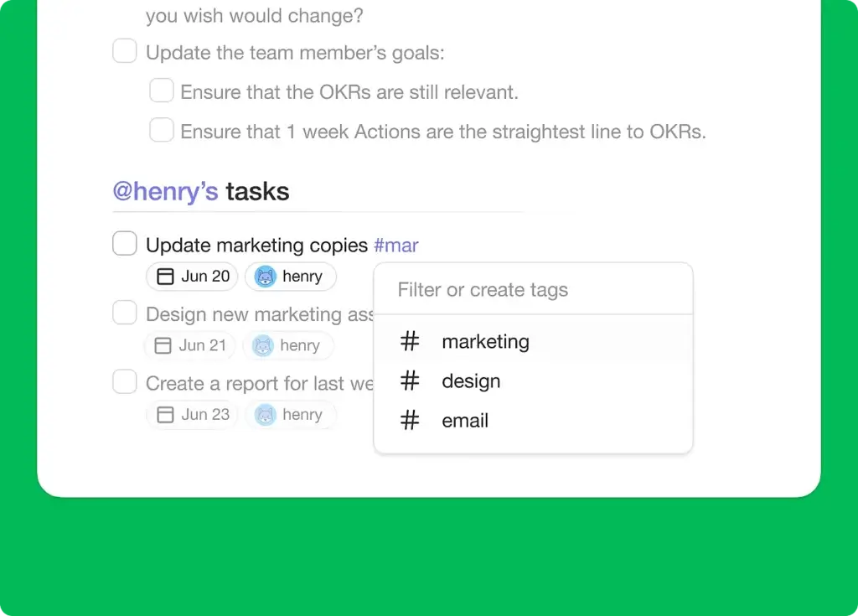
Task: Click henry's avatar on the Jun 23 task
Action: click(x=266, y=414)
